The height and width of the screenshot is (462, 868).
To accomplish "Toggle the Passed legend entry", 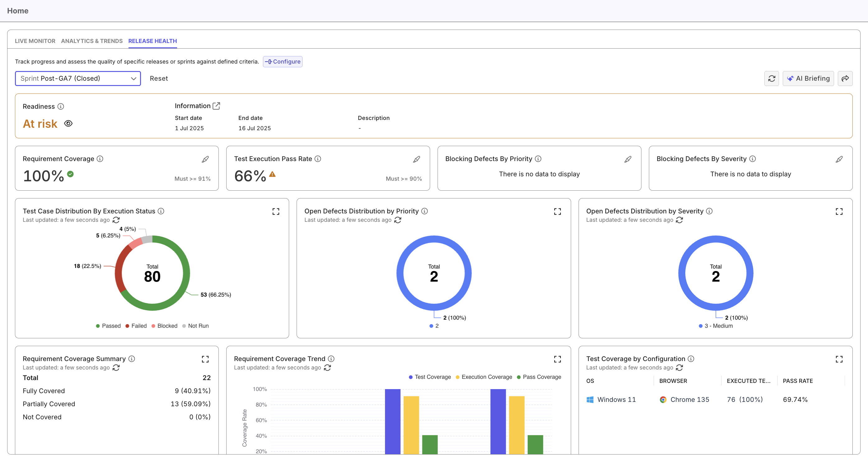I will [x=108, y=326].
